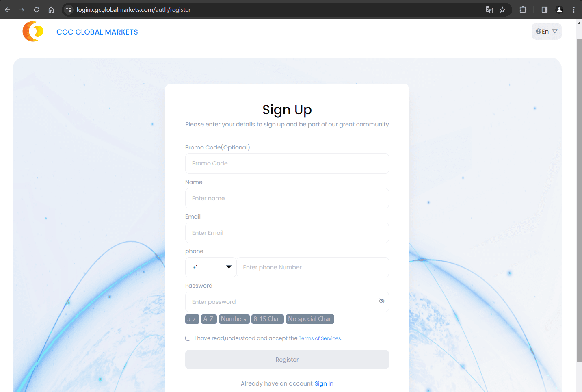The height and width of the screenshot is (392, 582).
Task: Click the Sign Up heading
Action: coord(287,110)
